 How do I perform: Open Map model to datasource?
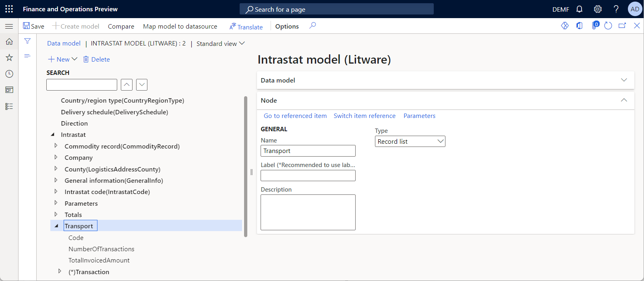point(180,26)
